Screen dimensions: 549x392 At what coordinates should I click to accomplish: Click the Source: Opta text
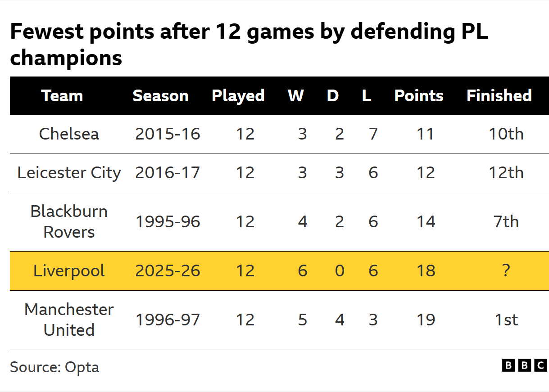click(x=54, y=367)
